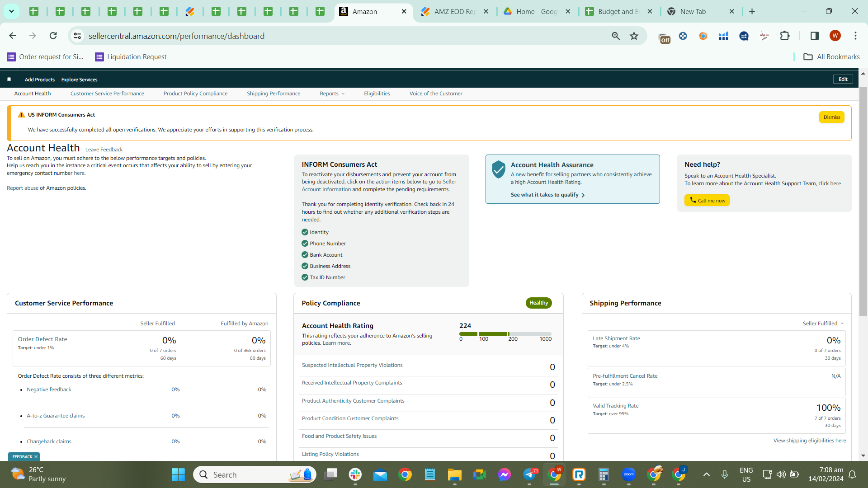Image resolution: width=868 pixels, height=488 pixels.
Task: Switch to the AMZ EOD Rep tab
Action: (x=454, y=11)
